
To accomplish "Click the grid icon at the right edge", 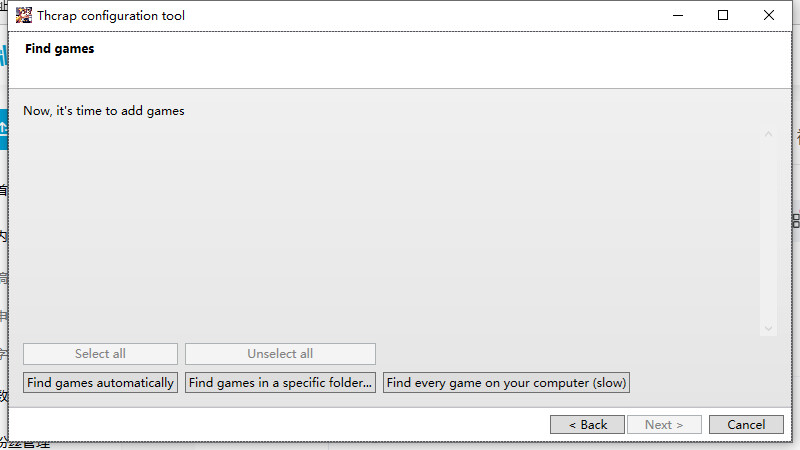I will pos(795,220).
